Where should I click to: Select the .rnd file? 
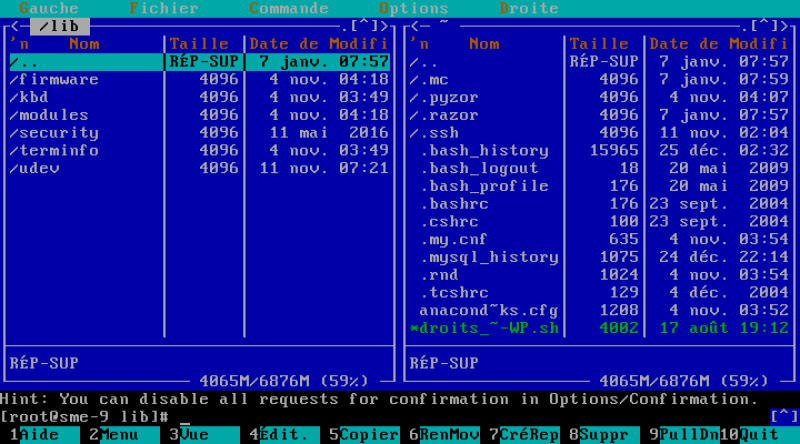pos(599,275)
